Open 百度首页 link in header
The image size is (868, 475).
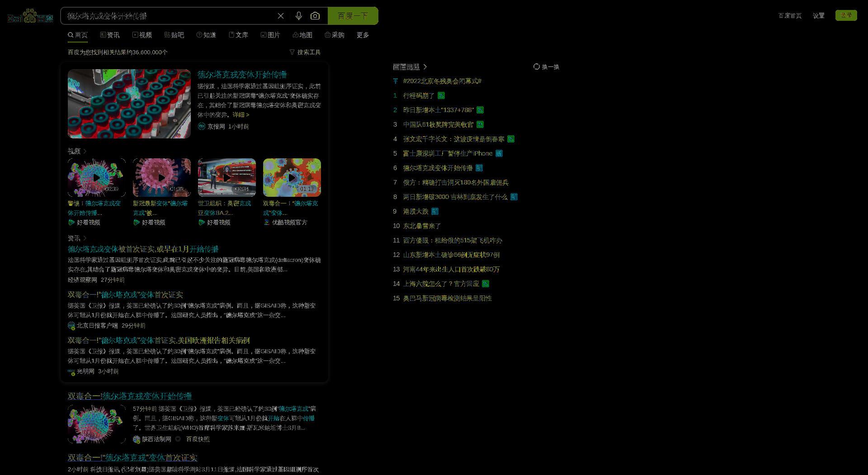790,15
